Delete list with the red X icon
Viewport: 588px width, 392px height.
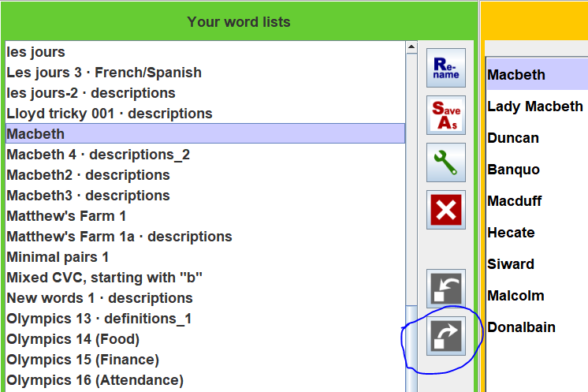click(446, 210)
